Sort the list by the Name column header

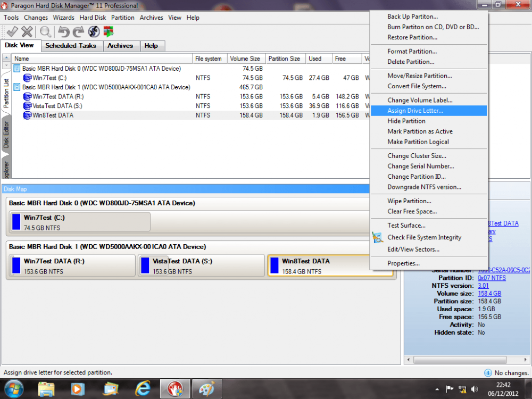coord(102,59)
